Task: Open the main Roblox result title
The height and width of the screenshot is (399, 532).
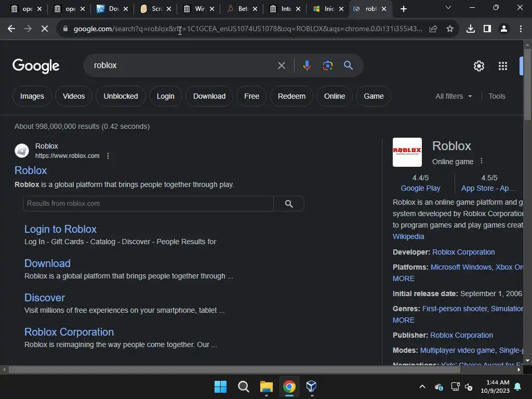Action: point(31,170)
